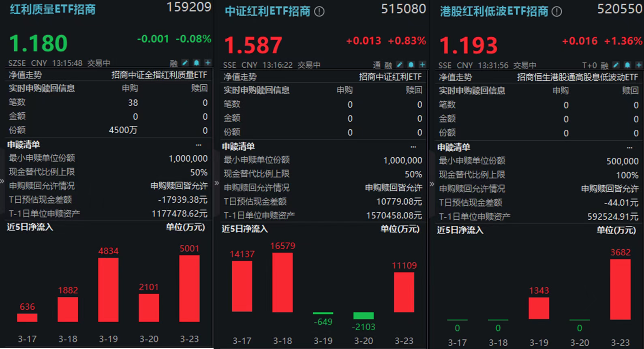The image size is (644, 349).
Task: Click fund name 招商恒生港股通高股息低波动ETF
Action: (578, 77)
